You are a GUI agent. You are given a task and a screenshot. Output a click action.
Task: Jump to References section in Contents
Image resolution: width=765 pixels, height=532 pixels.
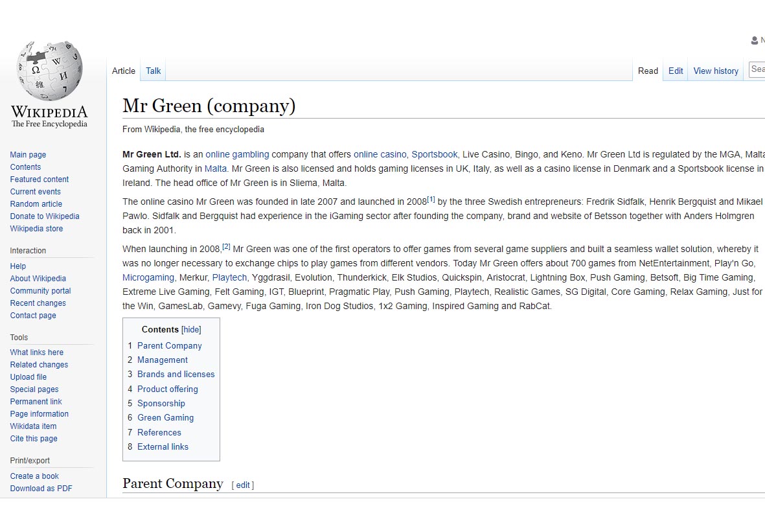159,432
